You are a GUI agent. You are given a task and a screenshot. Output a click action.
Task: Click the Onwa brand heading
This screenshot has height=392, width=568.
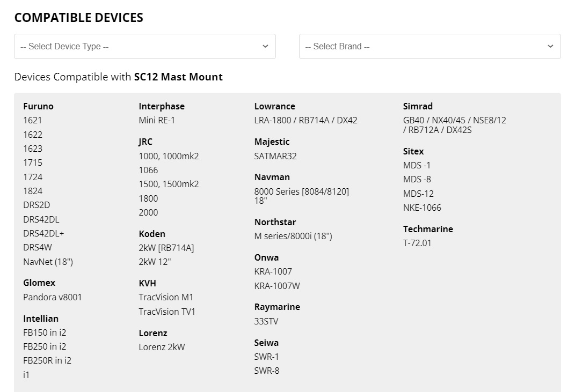tap(267, 257)
